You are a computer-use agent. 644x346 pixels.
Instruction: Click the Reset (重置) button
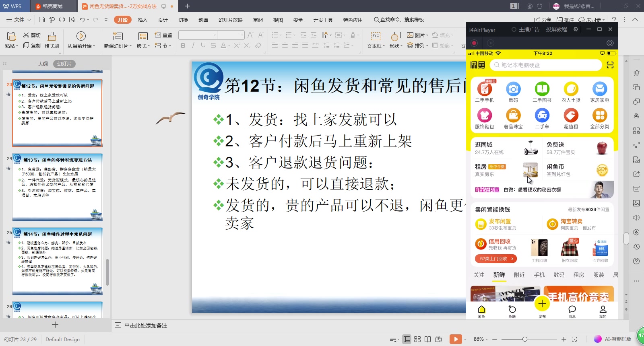[x=163, y=35]
